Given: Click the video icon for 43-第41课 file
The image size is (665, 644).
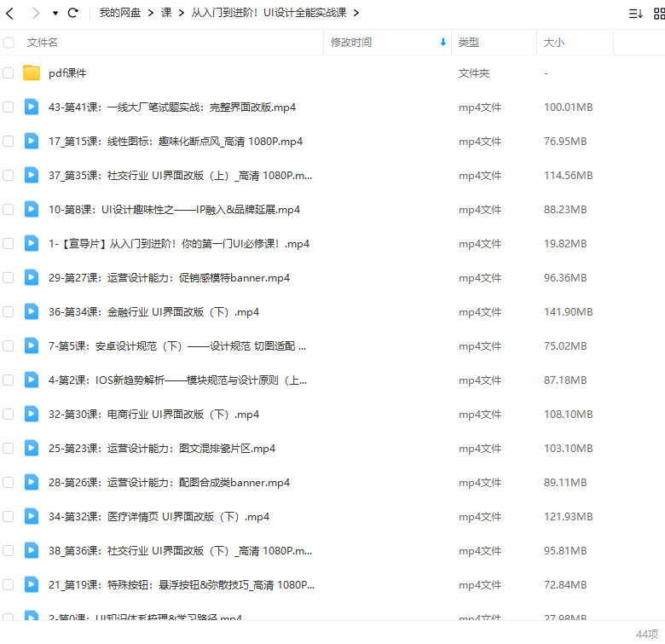Looking at the screenshot, I should point(32,107).
